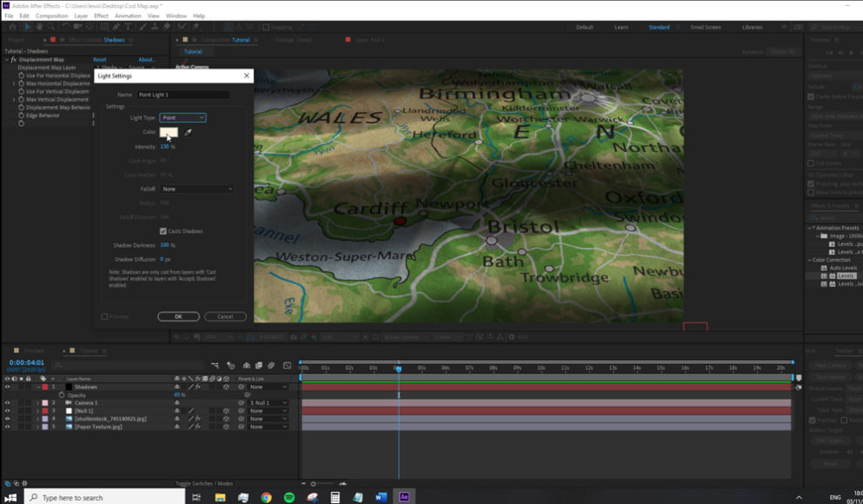Viewport: 863px width, 504px height.
Task: Select the Selection tool in the toolbar
Action: coord(27,27)
